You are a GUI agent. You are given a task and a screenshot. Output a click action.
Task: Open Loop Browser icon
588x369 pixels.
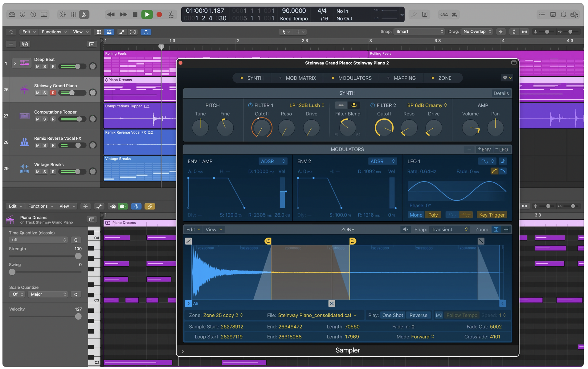[x=564, y=15]
